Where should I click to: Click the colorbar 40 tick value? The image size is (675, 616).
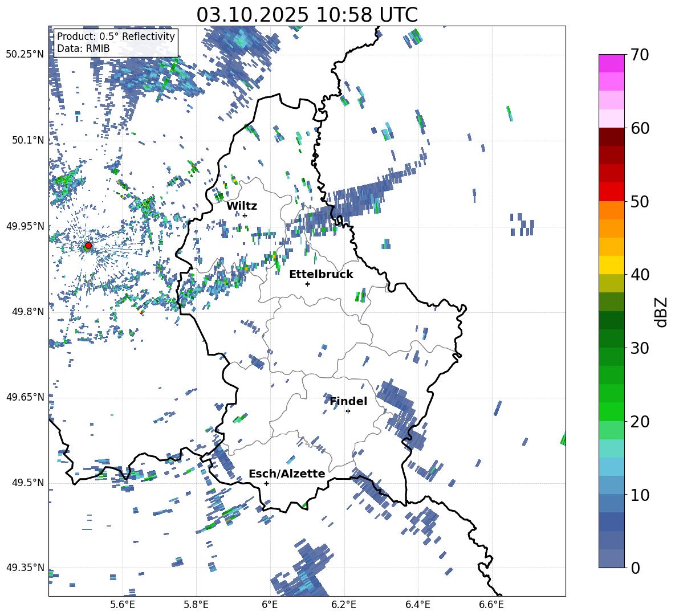[639, 275]
